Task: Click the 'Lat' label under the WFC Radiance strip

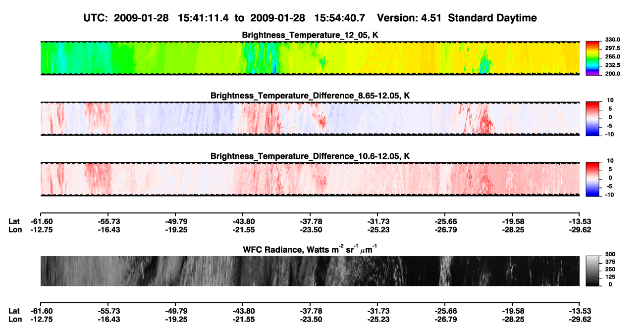Action: pos(14,311)
